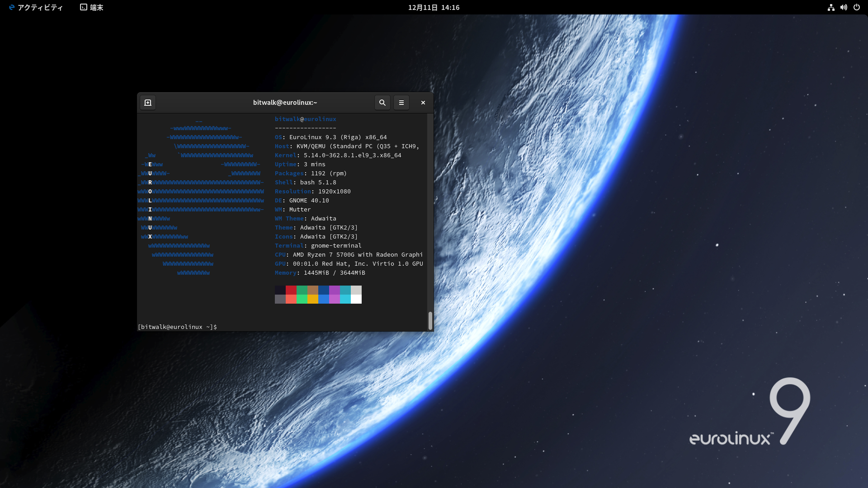This screenshot has height=488, width=868.
Task: Click the EuroLinux logo in Activities button
Action: pyautogui.click(x=12, y=7)
